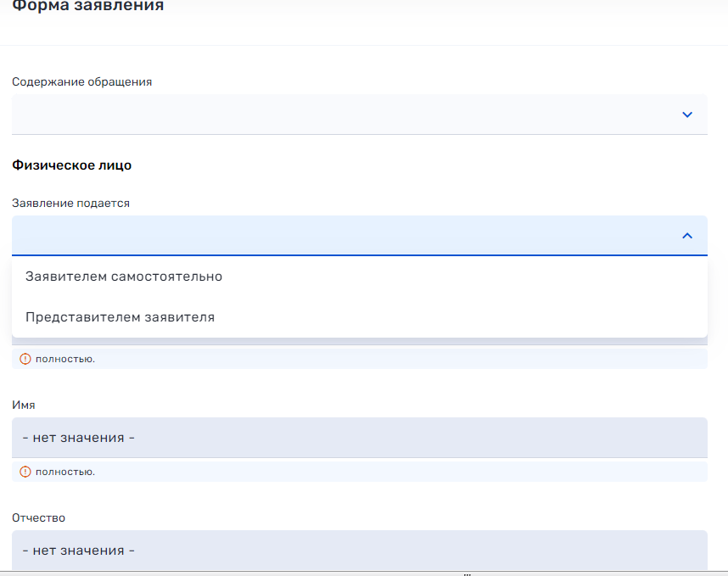Click the Отчество field label

tap(38, 517)
